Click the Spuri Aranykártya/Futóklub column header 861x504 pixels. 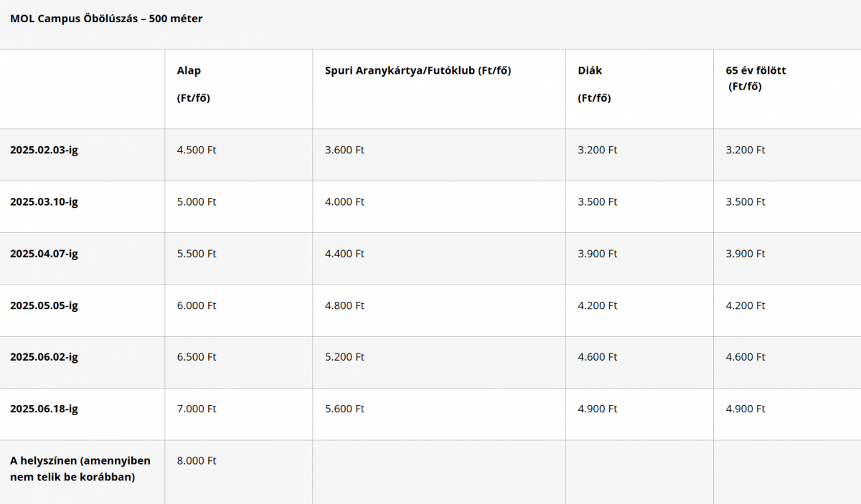click(418, 71)
